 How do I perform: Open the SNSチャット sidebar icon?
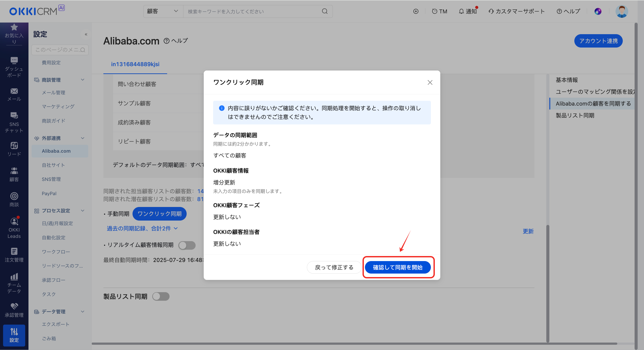pyautogui.click(x=14, y=115)
